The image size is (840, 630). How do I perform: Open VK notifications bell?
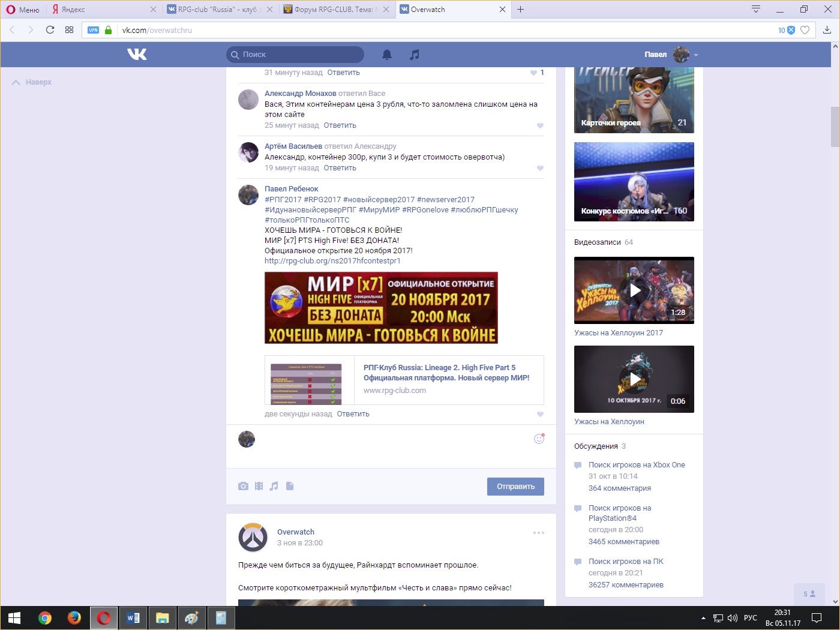click(387, 55)
